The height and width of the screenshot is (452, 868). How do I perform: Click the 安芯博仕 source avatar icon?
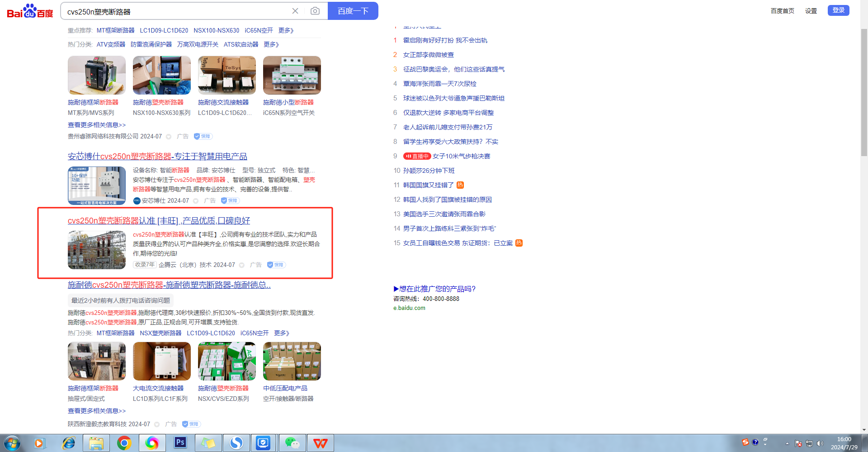(137, 200)
